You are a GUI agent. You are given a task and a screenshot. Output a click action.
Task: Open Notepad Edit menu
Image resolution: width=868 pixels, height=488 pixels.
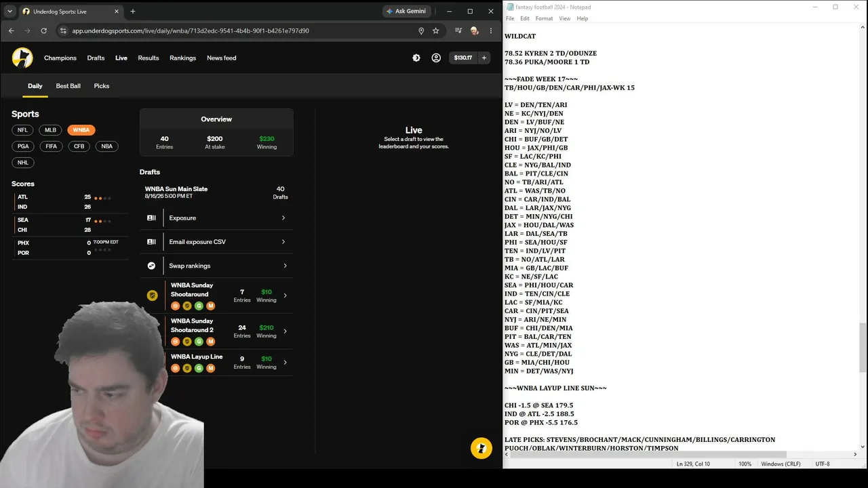point(525,18)
